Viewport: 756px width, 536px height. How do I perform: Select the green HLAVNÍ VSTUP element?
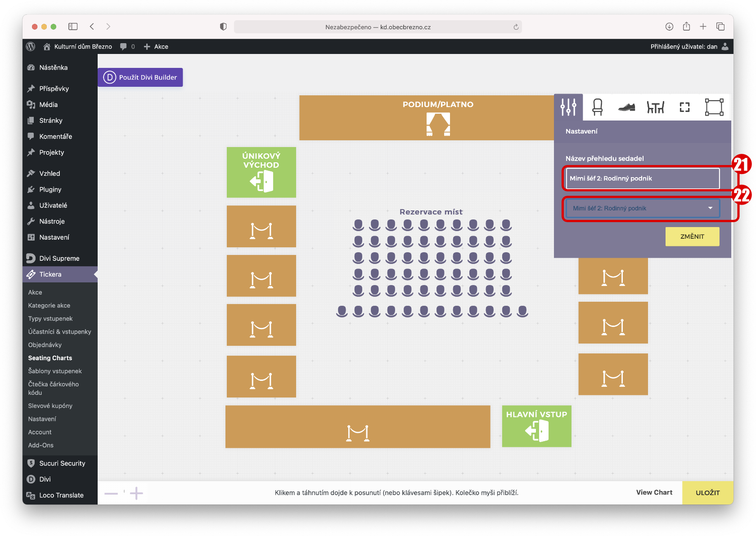tap(536, 426)
